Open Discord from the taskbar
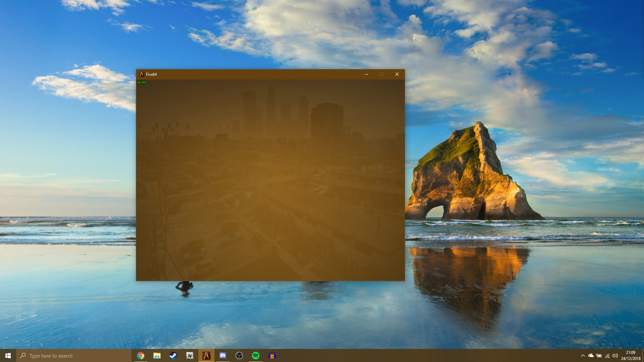Image resolution: width=644 pixels, height=362 pixels. click(222, 356)
